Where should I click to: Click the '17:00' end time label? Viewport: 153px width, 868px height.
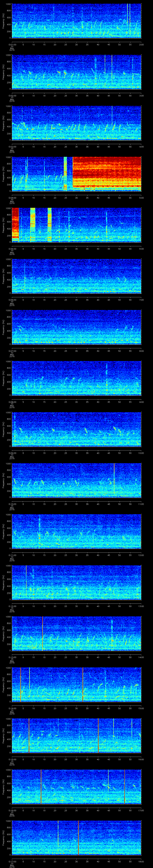[141, 811]
